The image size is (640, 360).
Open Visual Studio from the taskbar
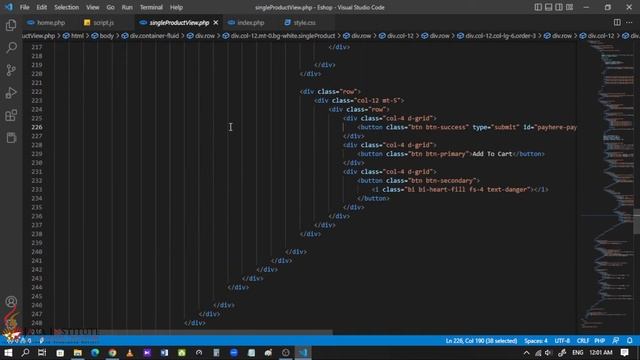(147, 352)
